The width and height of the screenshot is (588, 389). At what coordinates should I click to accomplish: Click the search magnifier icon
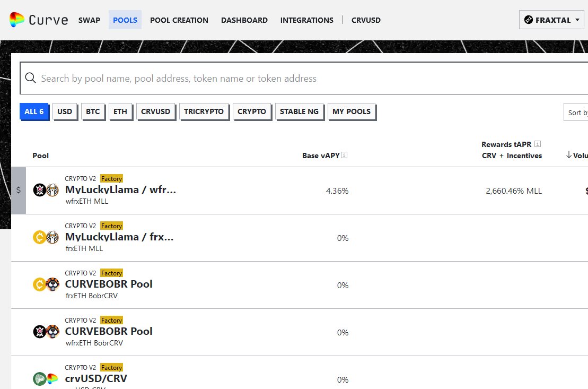[x=31, y=79]
